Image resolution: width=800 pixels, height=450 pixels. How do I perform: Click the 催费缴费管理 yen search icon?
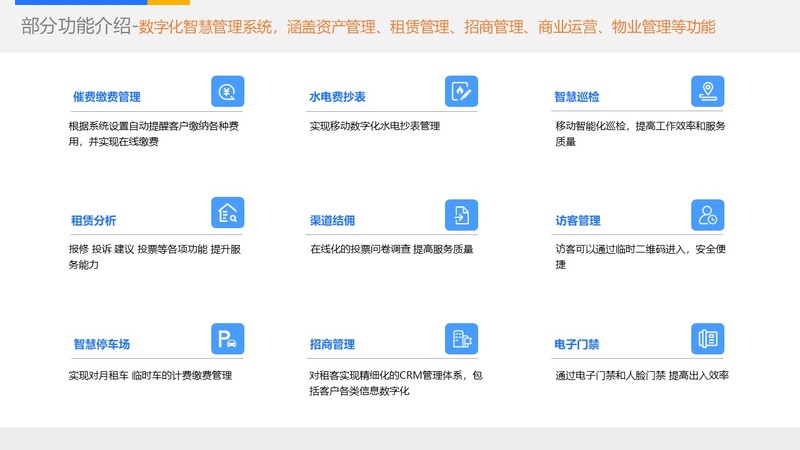tap(228, 91)
